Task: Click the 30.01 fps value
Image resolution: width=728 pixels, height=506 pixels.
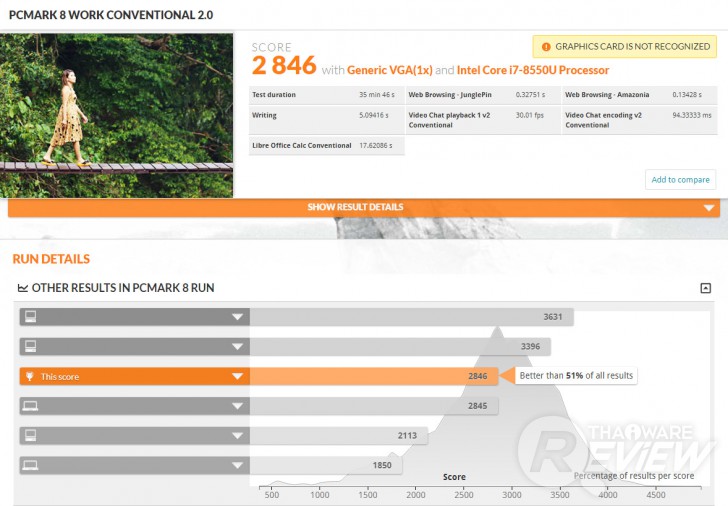Action: (529, 115)
